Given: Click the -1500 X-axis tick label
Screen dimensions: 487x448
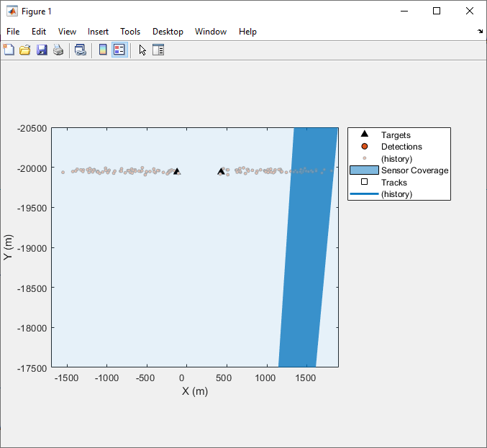Looking at the screenshot, I should pos(66,378).
